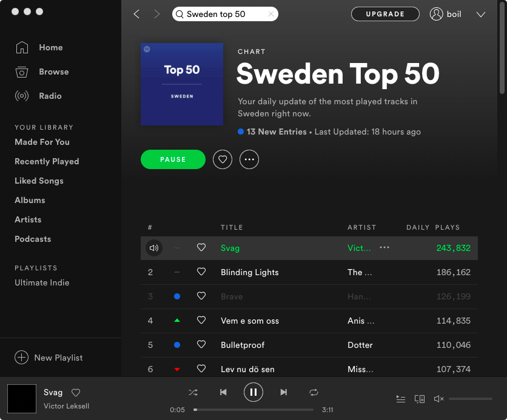
Task: Open Podcasts in Your Library
Action: pyautogui.click(x=33, y=239)
